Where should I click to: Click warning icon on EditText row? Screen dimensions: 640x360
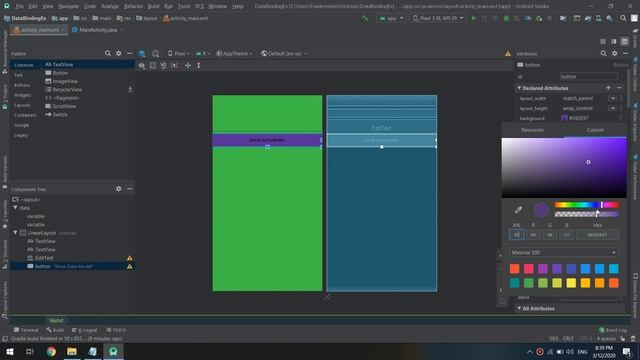tap(129, 258)
